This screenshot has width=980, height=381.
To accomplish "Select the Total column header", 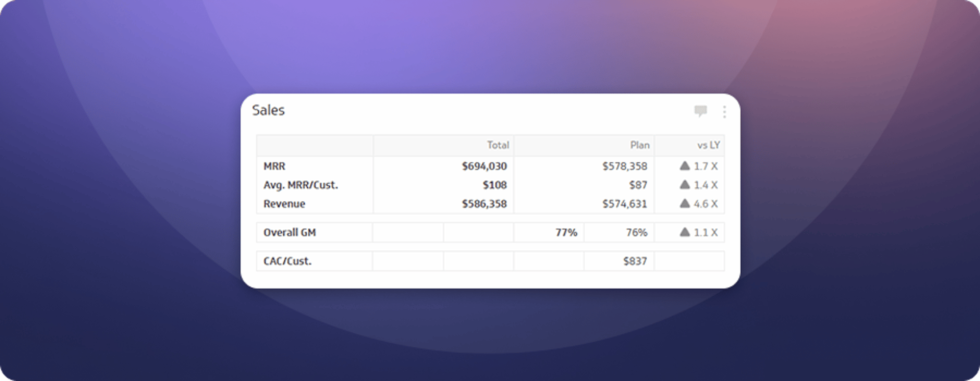I will [x=499, y=145].
